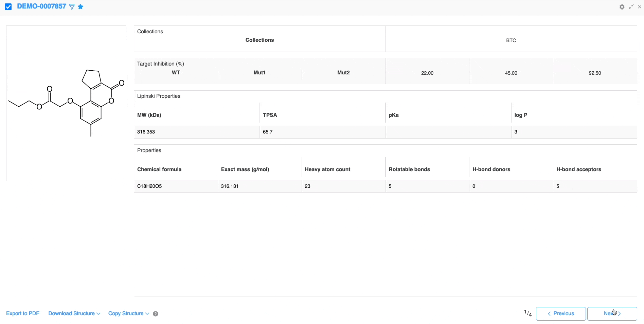Click the TPSA column header

tap(270, 115)
